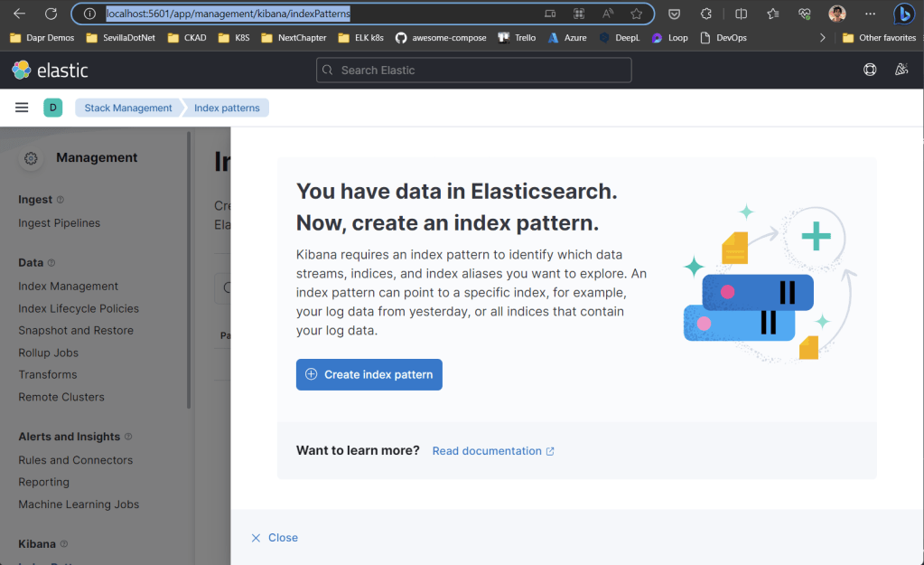The height and width of the screenshot is (565, 924).
Task: Close the flyout with Close button
Action: click(275, 537)
